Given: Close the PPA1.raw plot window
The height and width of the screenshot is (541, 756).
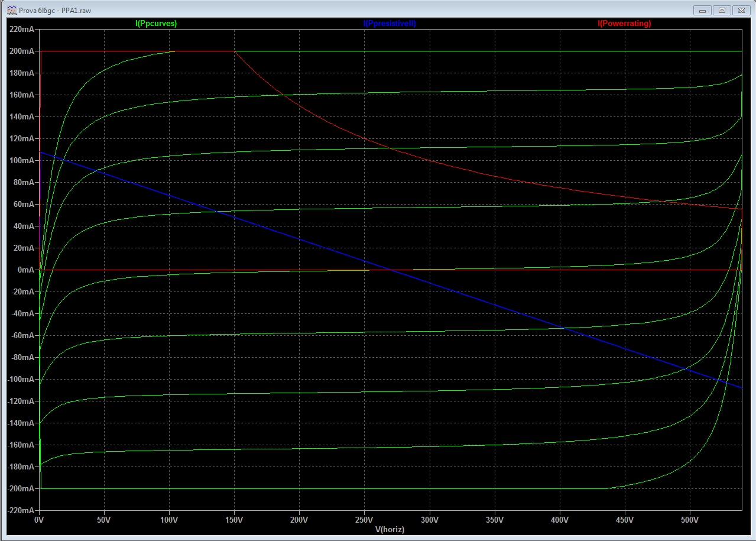Looking at the screenshot, I should tap(740, 10).
